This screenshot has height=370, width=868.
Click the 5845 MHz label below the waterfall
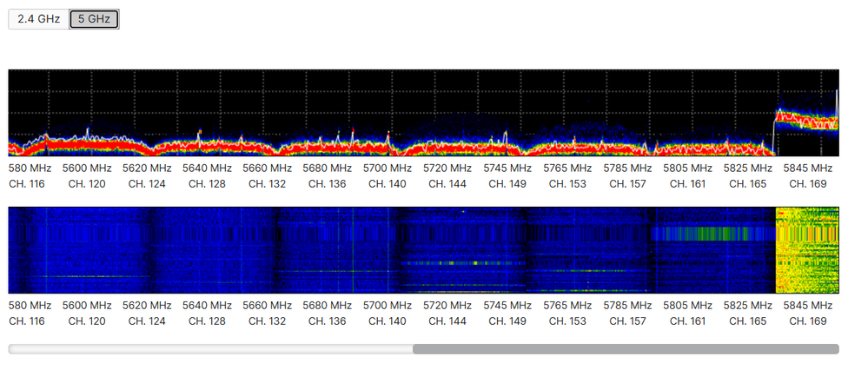pyautogui.click(x=807, y=306)
